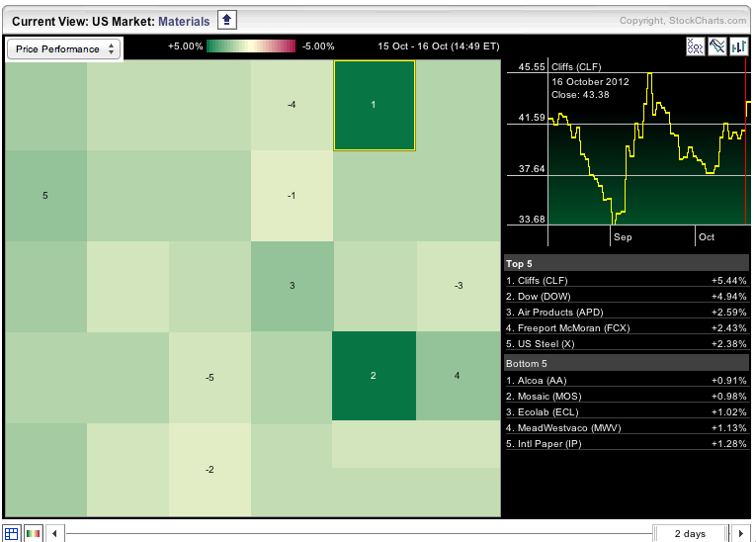756x542 pixels.
Task: Click Alcoa (AA) in Bottom 5
Action: click(x=626, y=381)
